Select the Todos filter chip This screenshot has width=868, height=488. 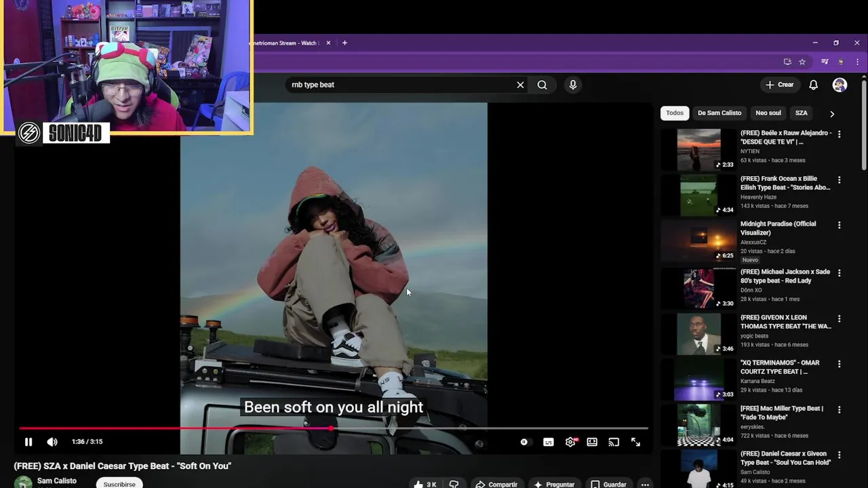tap(675, 113)
